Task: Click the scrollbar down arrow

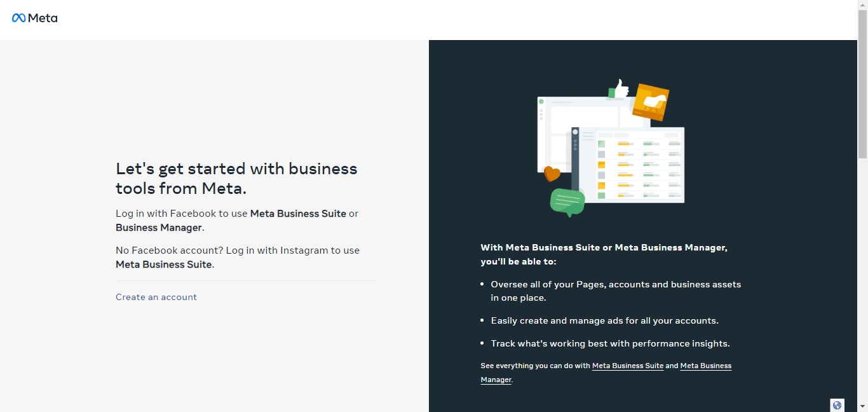Action: [862, 406]
